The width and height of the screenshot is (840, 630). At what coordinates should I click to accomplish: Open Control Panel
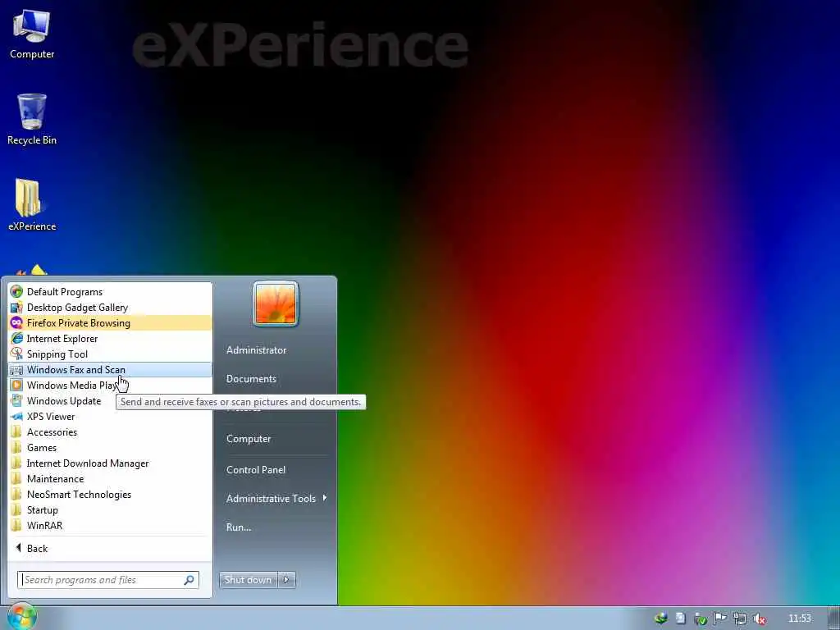tap(256, 470)
